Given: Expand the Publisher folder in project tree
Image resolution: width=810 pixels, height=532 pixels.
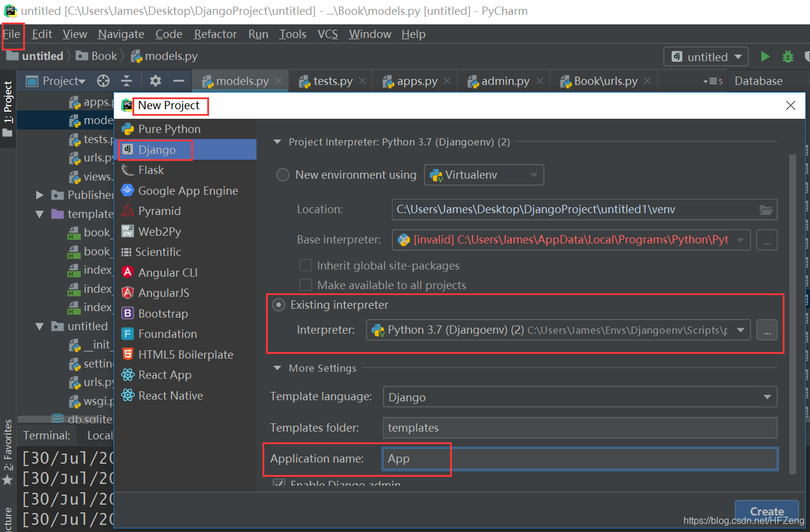Looking at the screenshot, I should (40, 195).
